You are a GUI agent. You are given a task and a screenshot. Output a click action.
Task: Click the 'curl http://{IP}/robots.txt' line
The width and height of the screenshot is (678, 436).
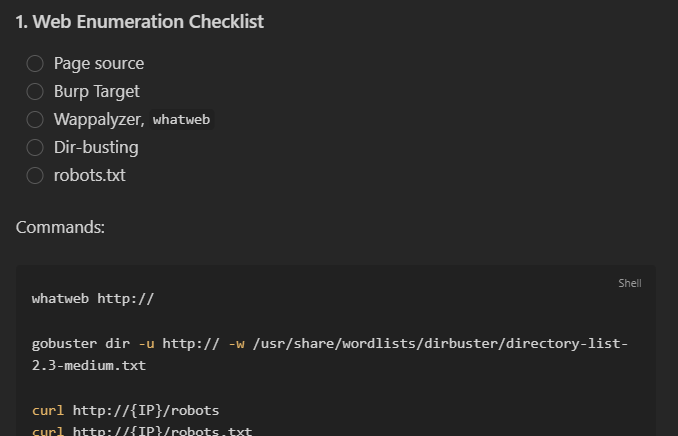point(142,431)
